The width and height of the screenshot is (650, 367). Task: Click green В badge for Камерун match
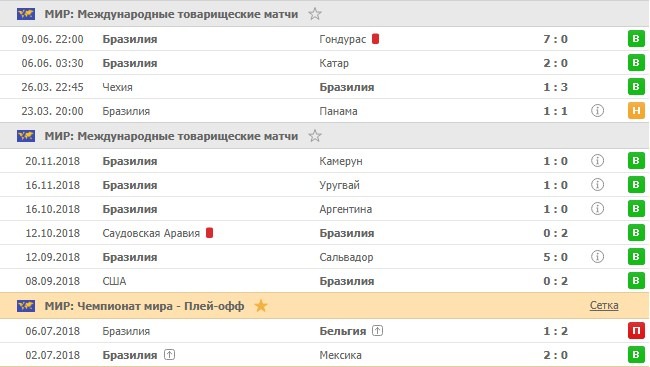coord(636,161)
